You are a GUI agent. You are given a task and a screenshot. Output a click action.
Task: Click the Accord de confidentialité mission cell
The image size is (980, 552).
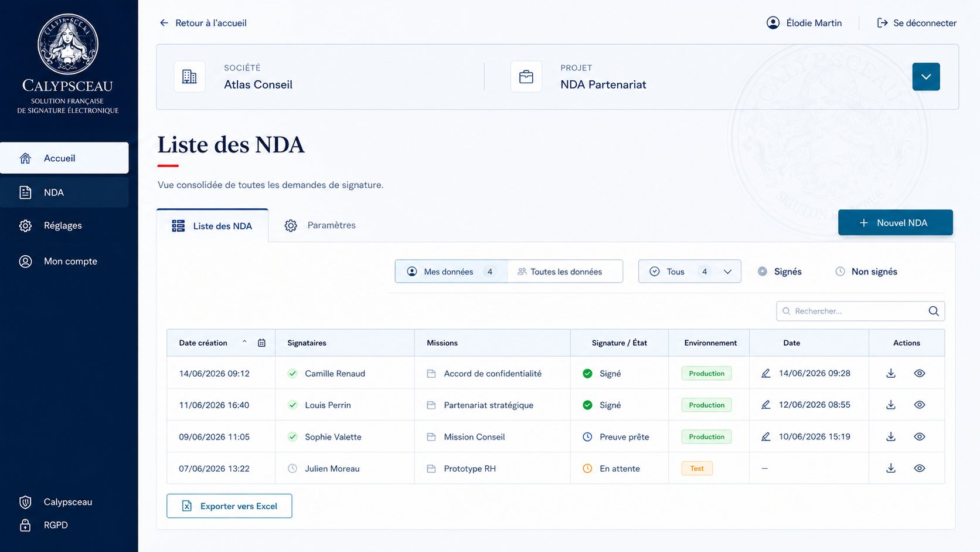coord(492,374)
